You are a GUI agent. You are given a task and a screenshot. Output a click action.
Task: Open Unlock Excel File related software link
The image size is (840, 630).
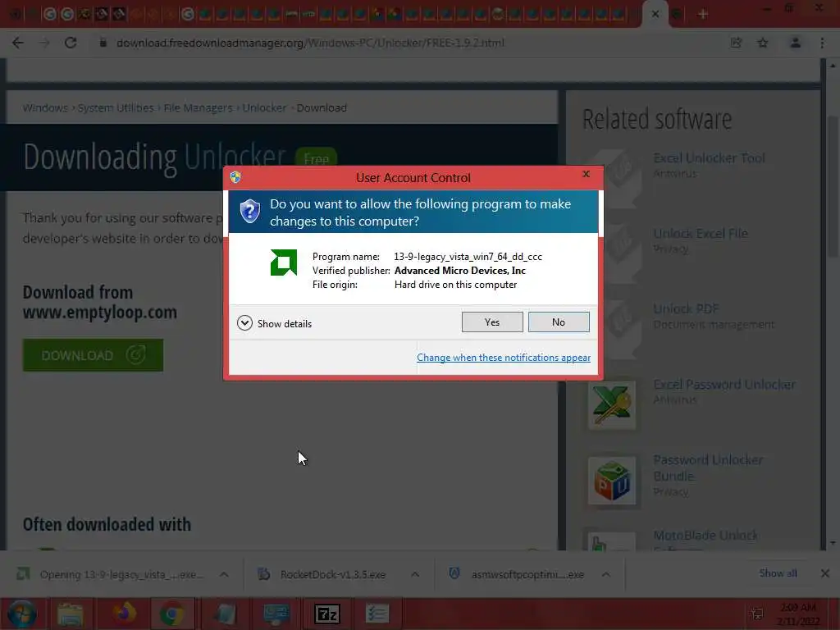point(701,234)
